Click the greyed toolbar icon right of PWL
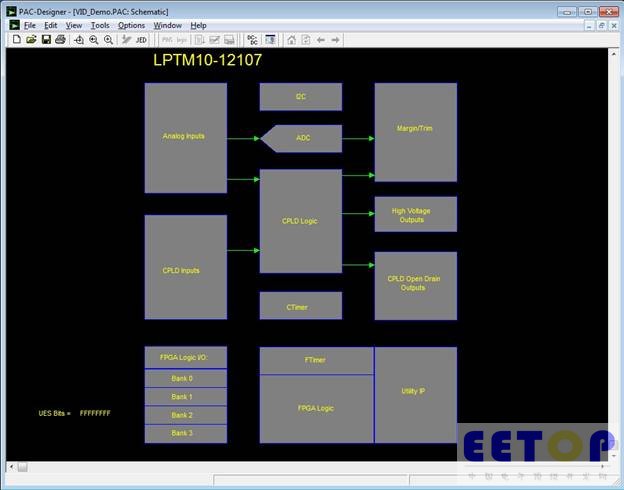 182,40
